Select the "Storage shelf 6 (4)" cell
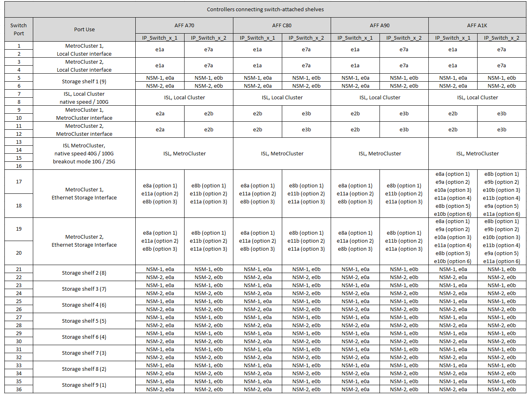This screenshot has height=396, width=532. [84, 337]
